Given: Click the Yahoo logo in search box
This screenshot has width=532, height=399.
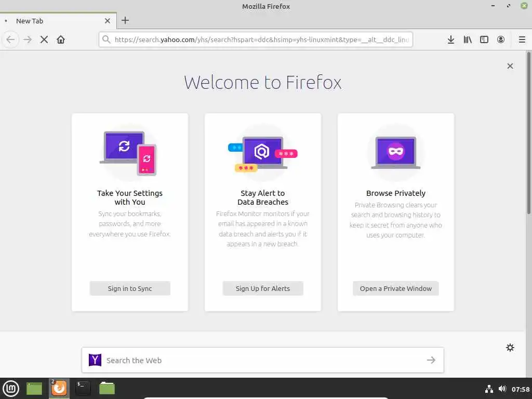Looking at the screenshot, I should 95,360.
